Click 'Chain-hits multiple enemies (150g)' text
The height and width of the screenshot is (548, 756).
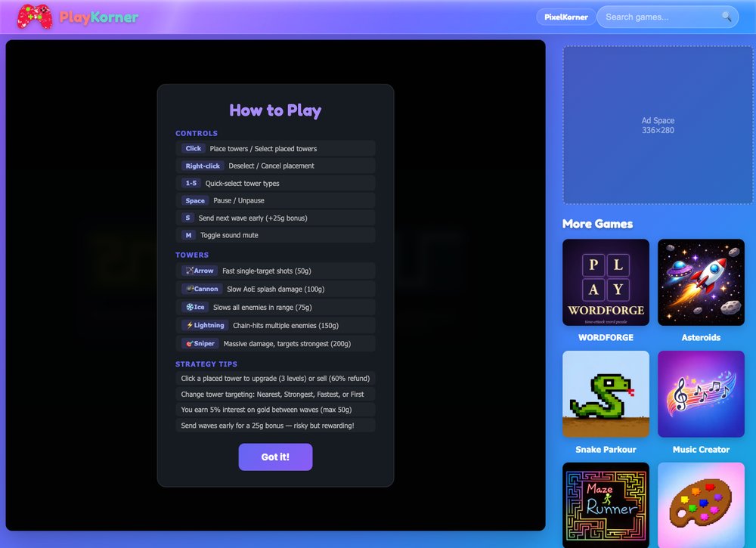[286, 326]
